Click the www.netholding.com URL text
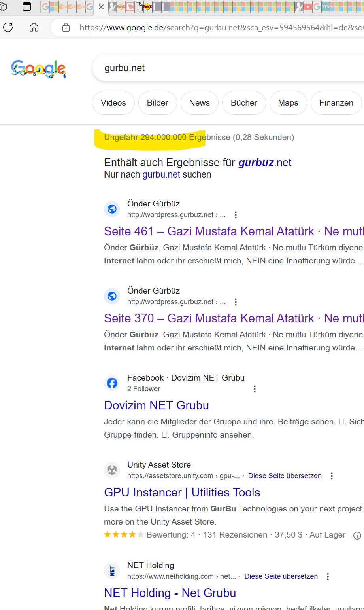This screenshot has width=364, height=610. click(181, 576)
